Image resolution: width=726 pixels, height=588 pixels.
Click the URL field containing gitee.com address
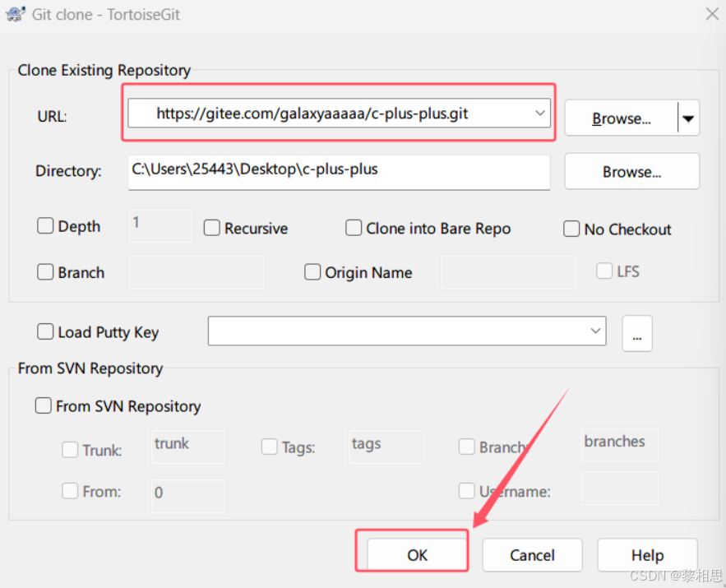[x=339, y=113]
